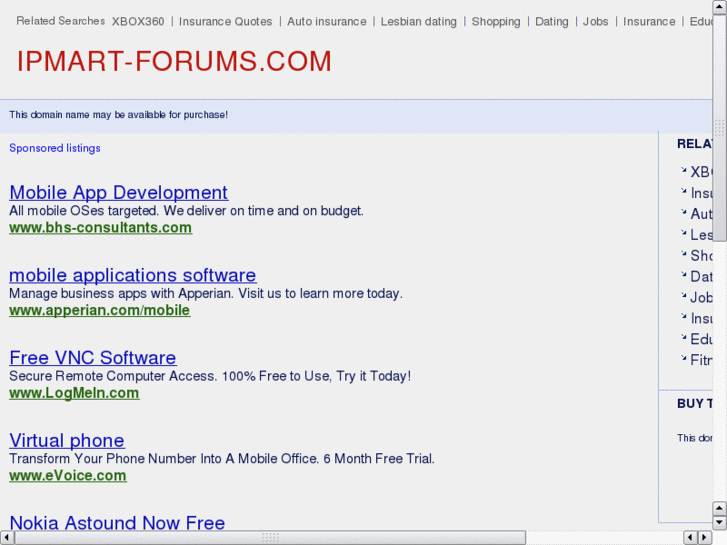727x545 pixels.
Task: Click 'Manage business apps with Apperian' description
Action: pyautogui.click(x=206, y=293)
